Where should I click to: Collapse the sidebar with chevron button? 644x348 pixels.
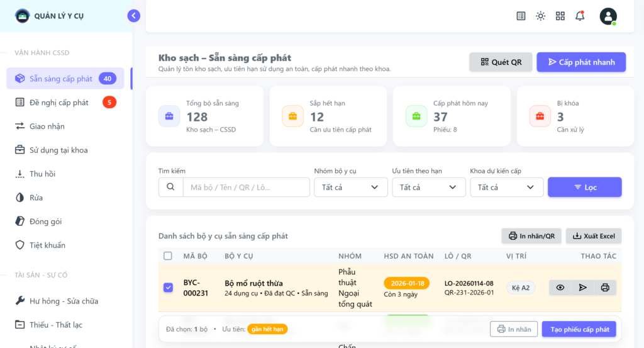pyautogui.click(x=133, y=16)
